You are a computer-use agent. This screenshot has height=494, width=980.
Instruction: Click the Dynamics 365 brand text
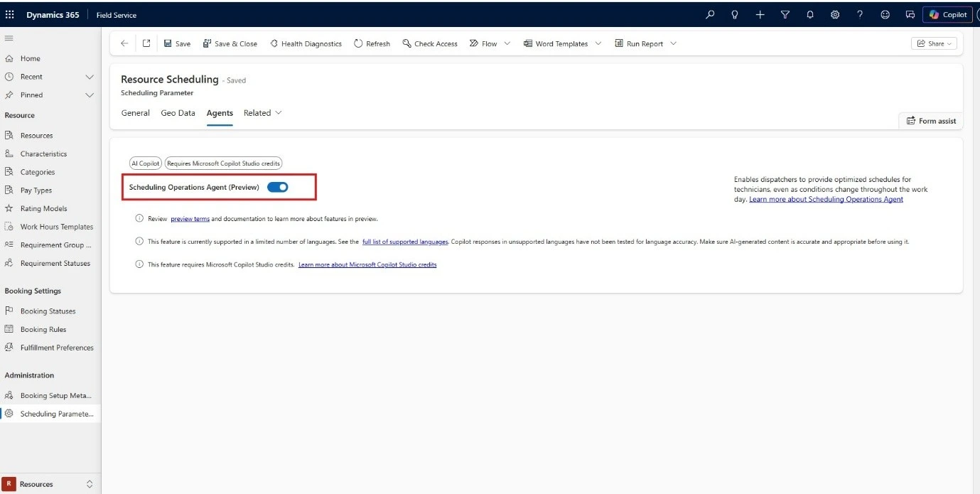(x=53, y=14)
